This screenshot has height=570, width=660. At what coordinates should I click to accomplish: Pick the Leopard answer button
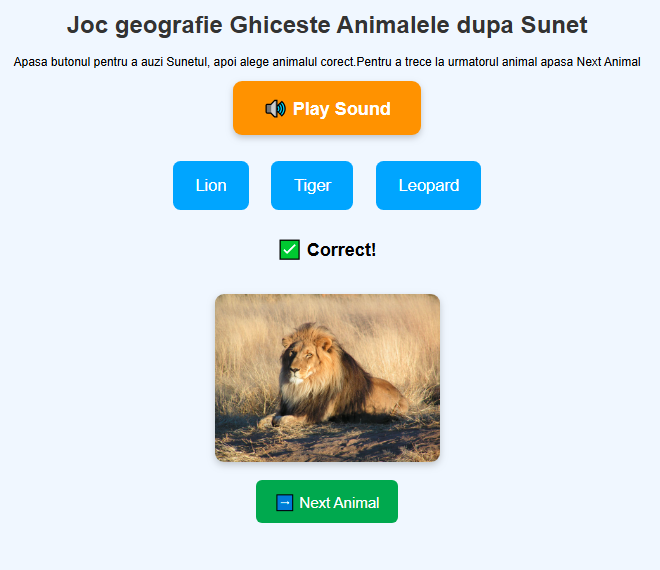428,185
